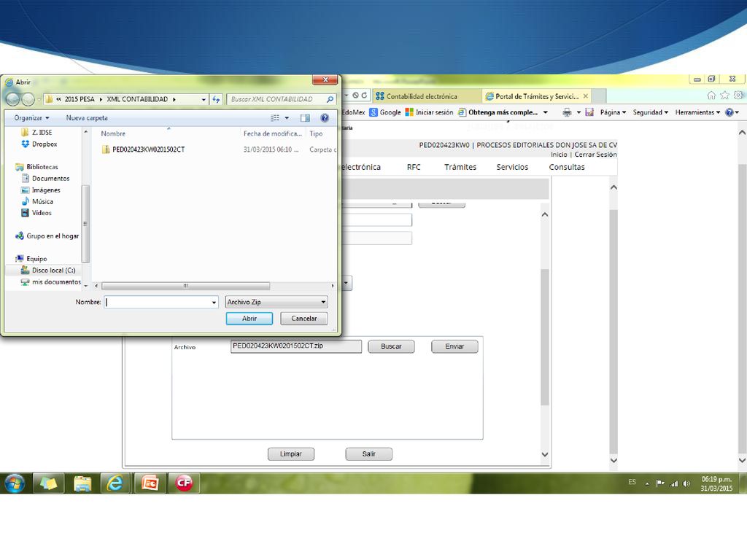The width and height of the screenshot is (747, 560).
Task: Open the volume control in system tray
Action: pos(686,483)
